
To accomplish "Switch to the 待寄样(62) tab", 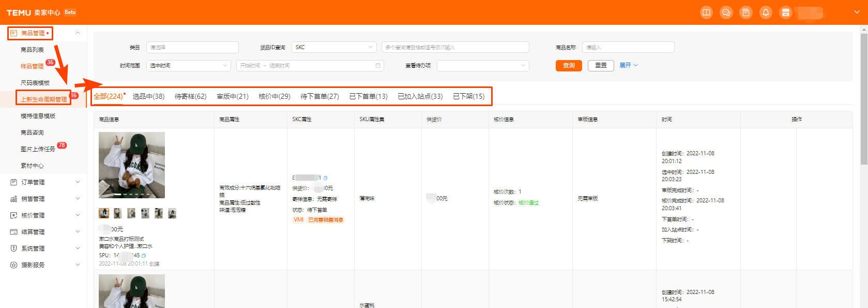I will click(190, 96).
